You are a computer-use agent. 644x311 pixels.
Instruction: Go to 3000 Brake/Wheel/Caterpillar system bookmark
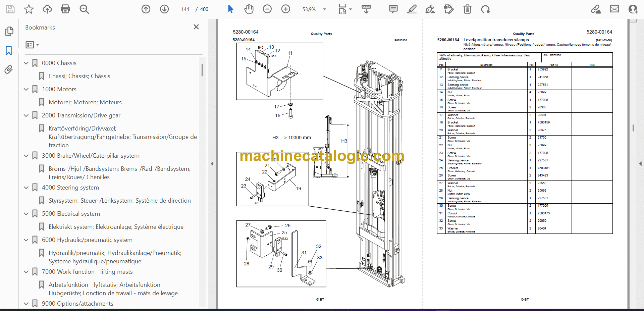(x=91, y=156)
